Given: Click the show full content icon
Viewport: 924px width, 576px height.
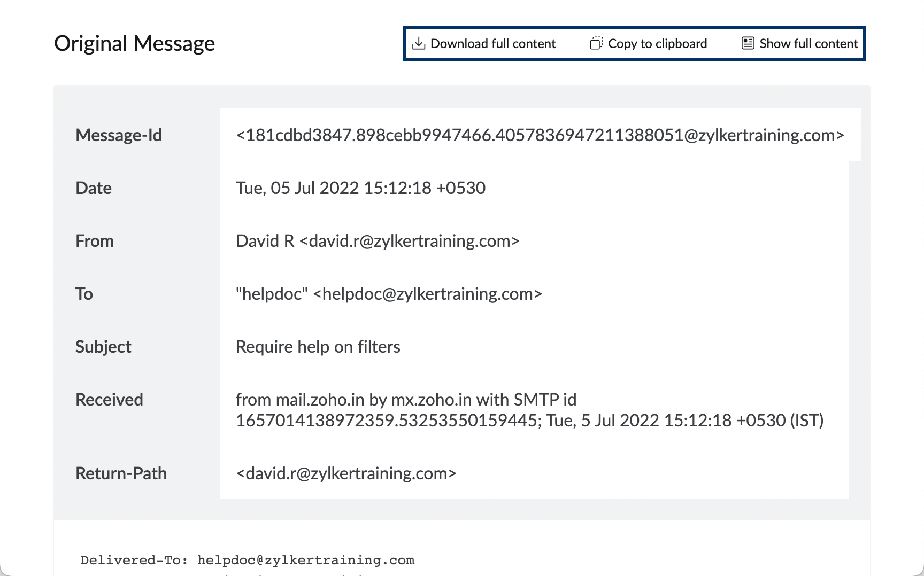Looking at the screenshot, I should pos(748,43).
